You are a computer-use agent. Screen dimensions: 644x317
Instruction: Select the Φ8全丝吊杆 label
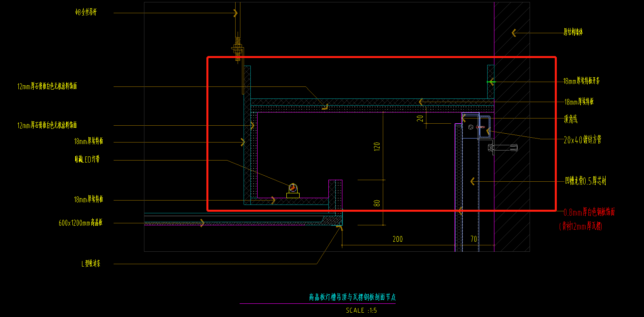86,12
